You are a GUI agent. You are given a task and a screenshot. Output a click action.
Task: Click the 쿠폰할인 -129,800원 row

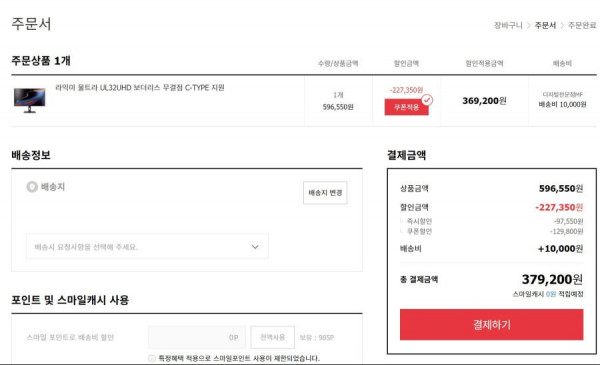pyautogui.click(x=492, y=231)
